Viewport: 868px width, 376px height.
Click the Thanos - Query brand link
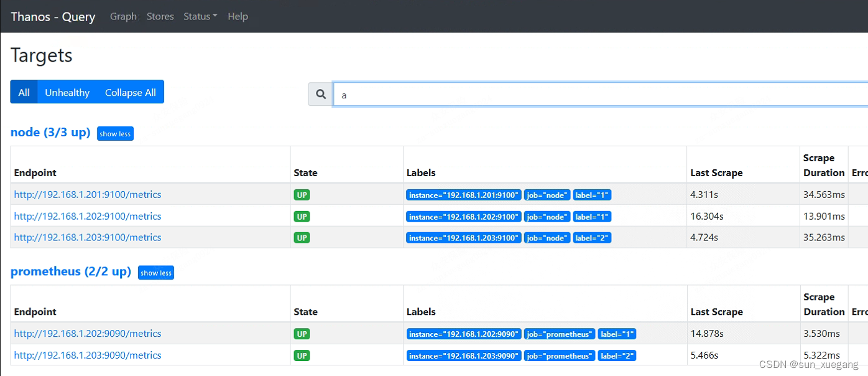[x=53, y=17]
